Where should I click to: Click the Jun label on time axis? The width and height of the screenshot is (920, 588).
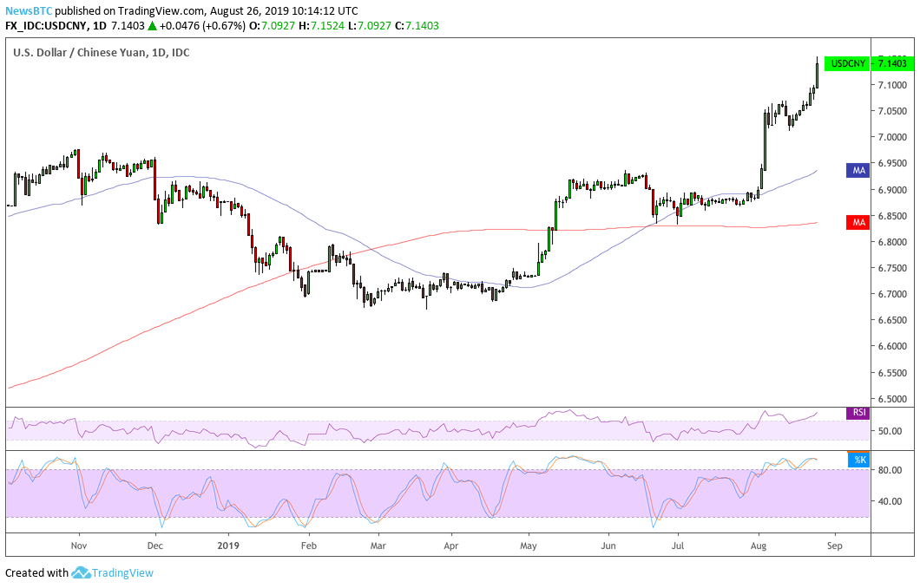point(608,546)
